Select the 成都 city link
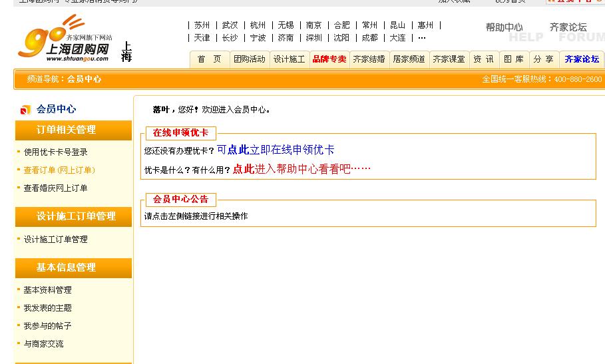Viewport: 605px width, 364px height. (369, 38)
